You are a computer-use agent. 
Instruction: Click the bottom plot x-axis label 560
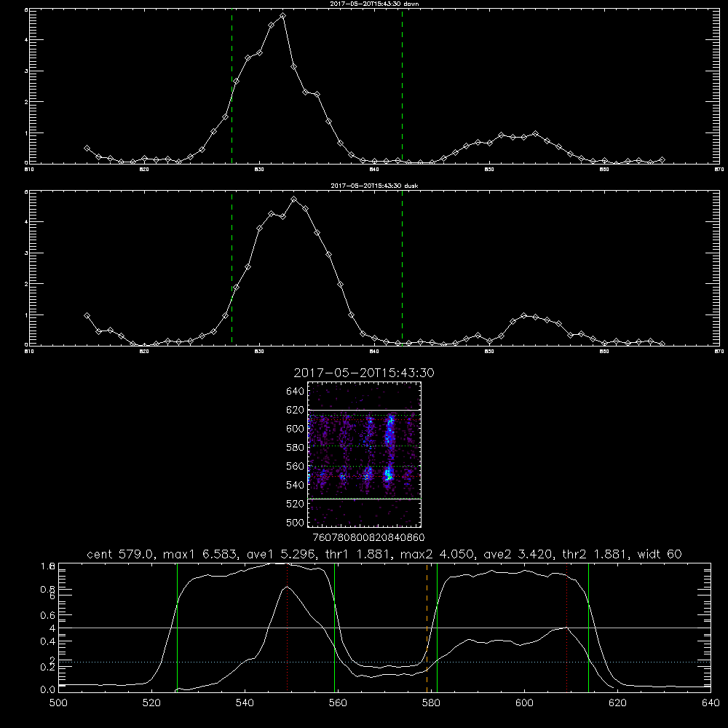pyautogui.click(x=338, y=703)
